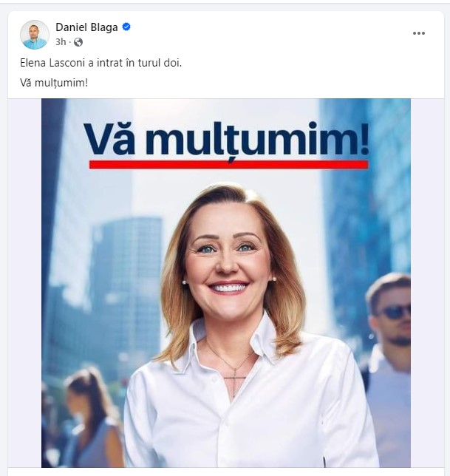Click the globe public-audience icon

click(78, 42)
